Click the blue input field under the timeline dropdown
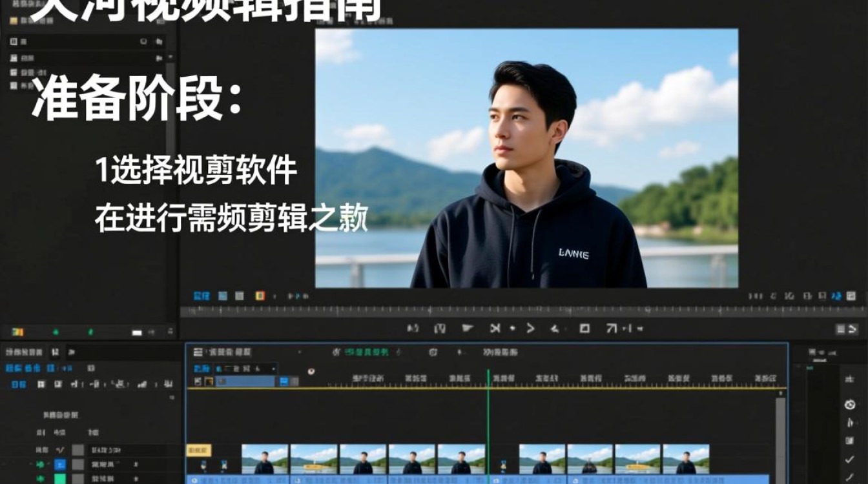Screen dimensions: 868x484 [x=245, y=381]
